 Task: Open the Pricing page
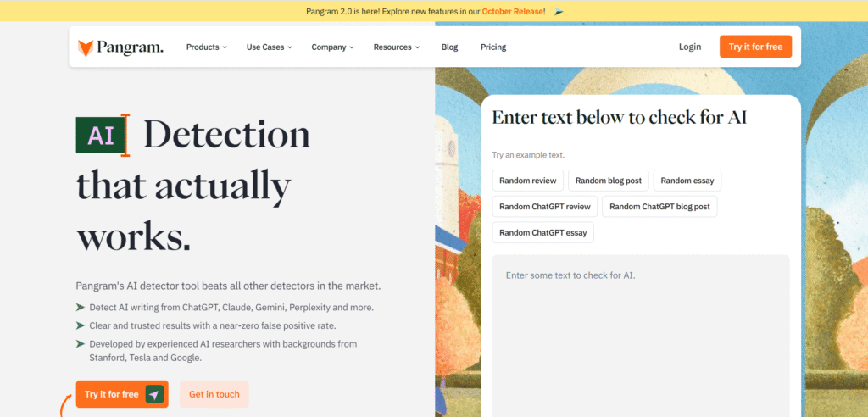coord(492,47)
